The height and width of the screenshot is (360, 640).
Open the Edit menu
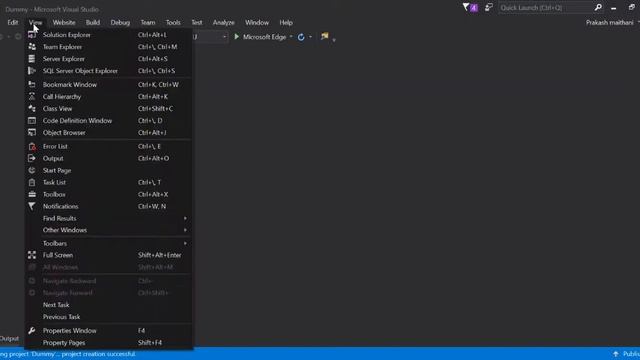13,22
